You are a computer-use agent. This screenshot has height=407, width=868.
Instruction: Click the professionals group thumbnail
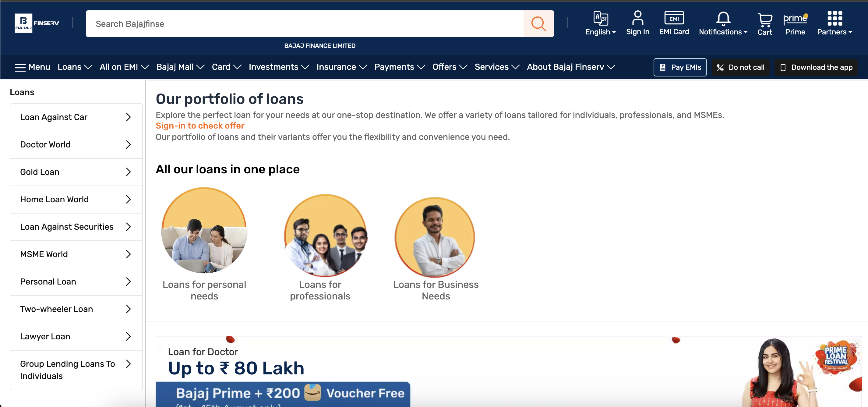click(x=326, y=235)
